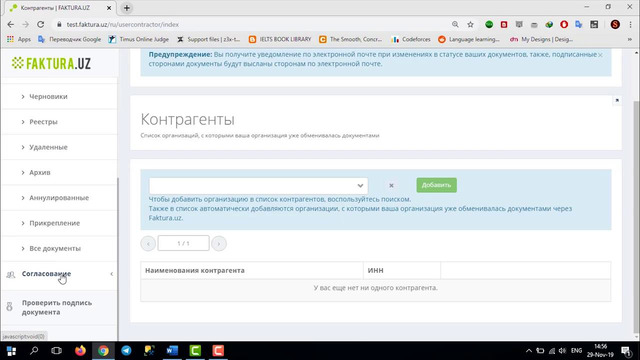This screenshot has width=640, height=360.
Task: Click the Согласование people icon
Action: (x=10, y=275)
